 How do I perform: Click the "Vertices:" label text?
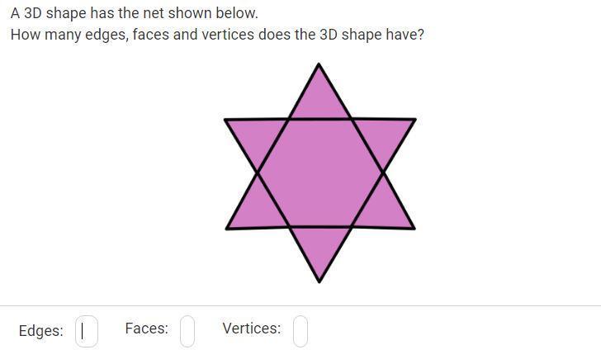coord(251,329)
